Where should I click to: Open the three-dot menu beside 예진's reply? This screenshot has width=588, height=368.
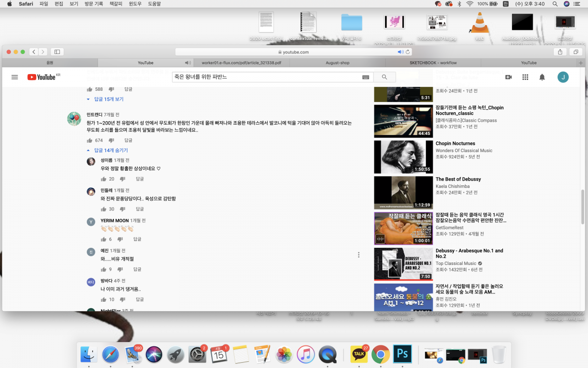359,255
